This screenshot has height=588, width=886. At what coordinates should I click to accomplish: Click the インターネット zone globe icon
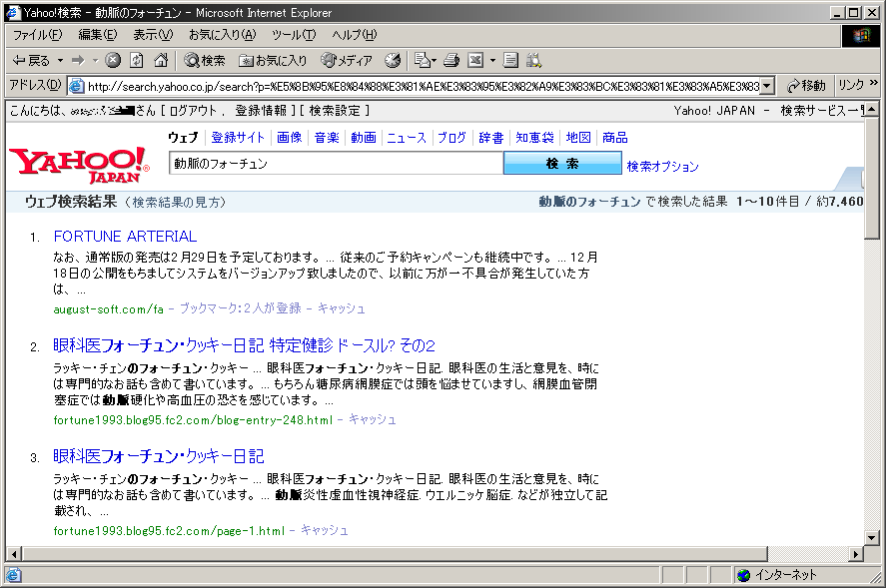pyautogui.click(x=743, y=575)
